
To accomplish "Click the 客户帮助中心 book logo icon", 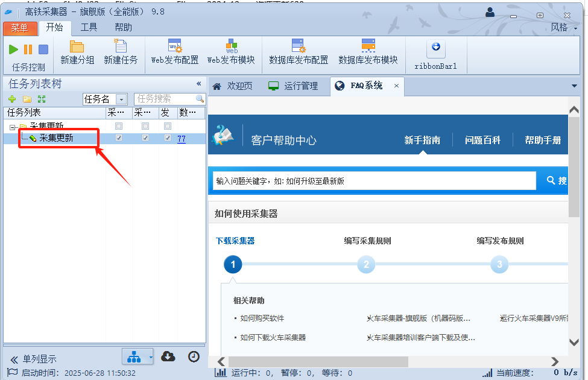I will pos(223,135).
